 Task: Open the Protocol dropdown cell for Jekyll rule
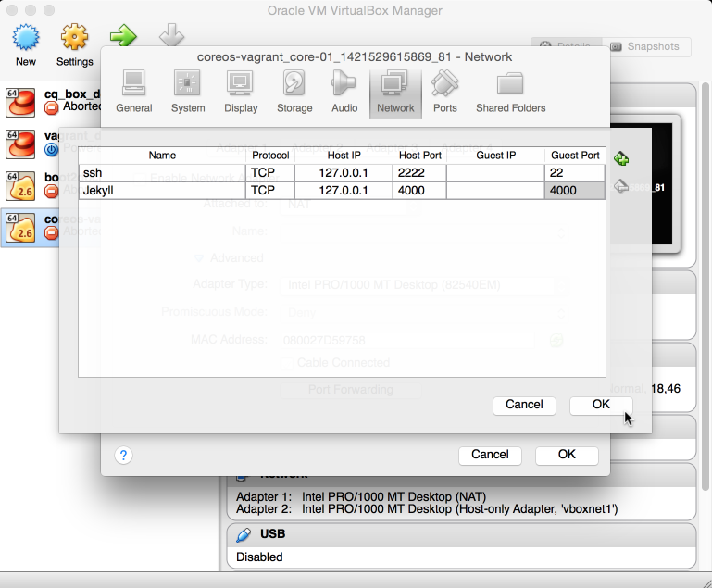(x=270, y=191)
